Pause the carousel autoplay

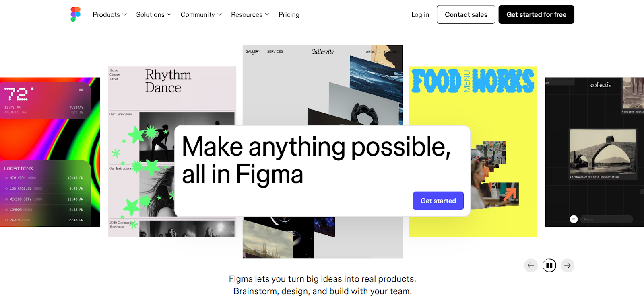tap(549, 266)
